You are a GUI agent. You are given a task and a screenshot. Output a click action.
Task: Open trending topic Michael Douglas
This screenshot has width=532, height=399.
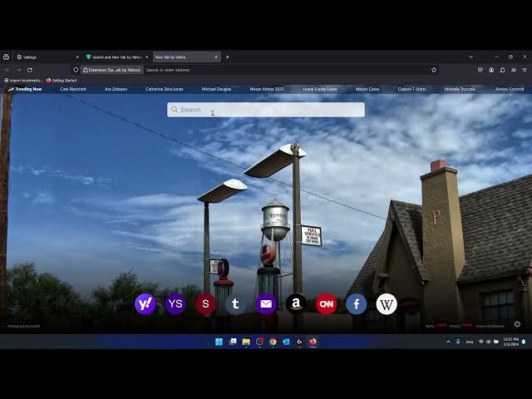[216, 89]
